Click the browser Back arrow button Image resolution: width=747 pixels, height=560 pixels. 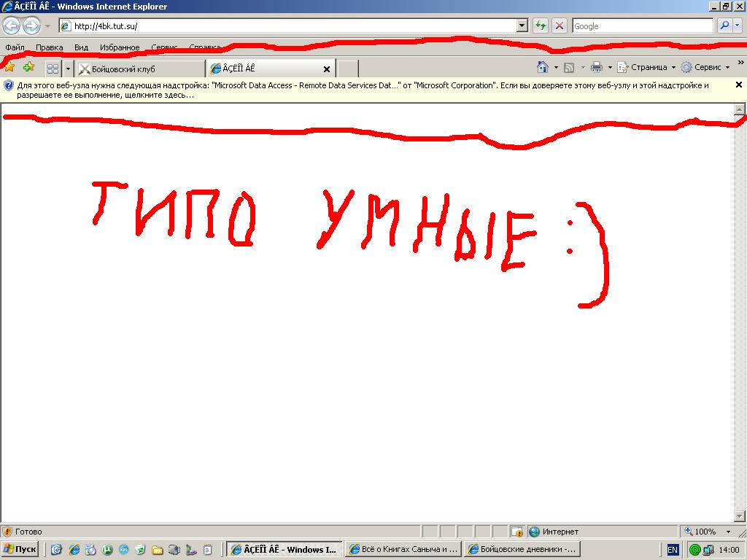point(12,26)
